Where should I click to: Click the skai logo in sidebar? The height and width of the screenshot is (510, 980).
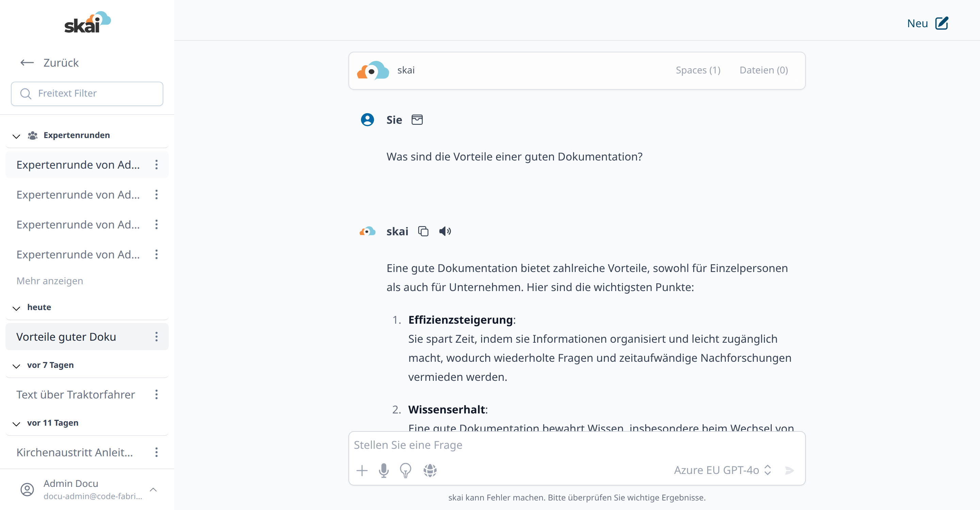click(x=87, y=22)
